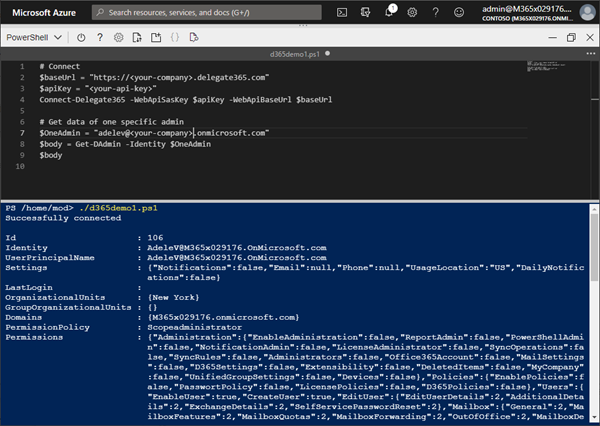Image resolution: width=600 pixels, height=426 pixels.
Task: Click the $apiKey assignment line
Action: pos(98,88)
